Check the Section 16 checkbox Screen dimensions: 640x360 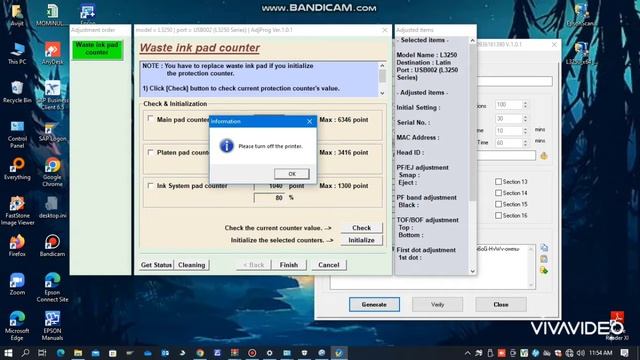498,215
